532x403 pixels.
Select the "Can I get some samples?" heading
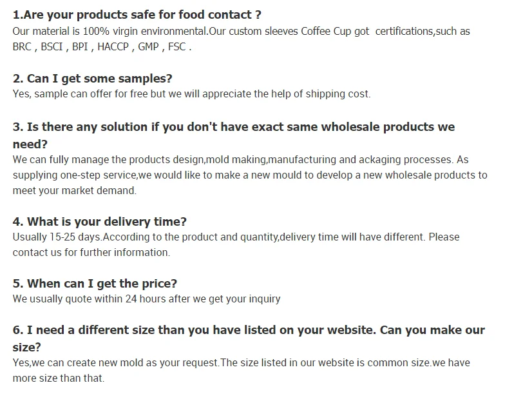(93, 79)
